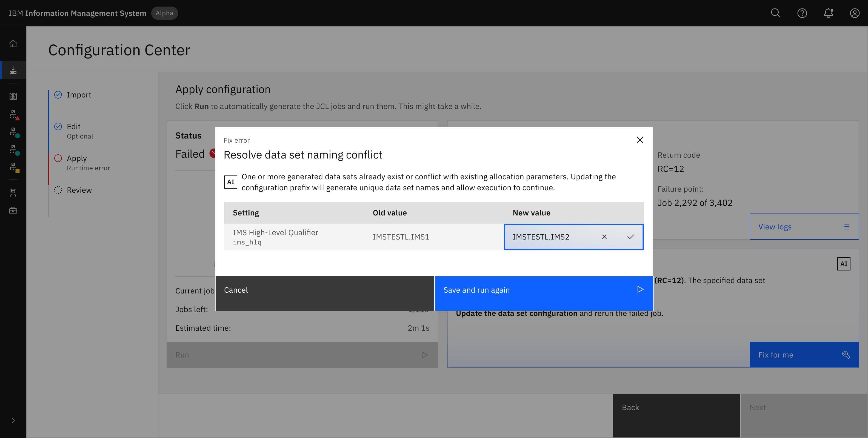Open View logs

click(x=804, y=227)
